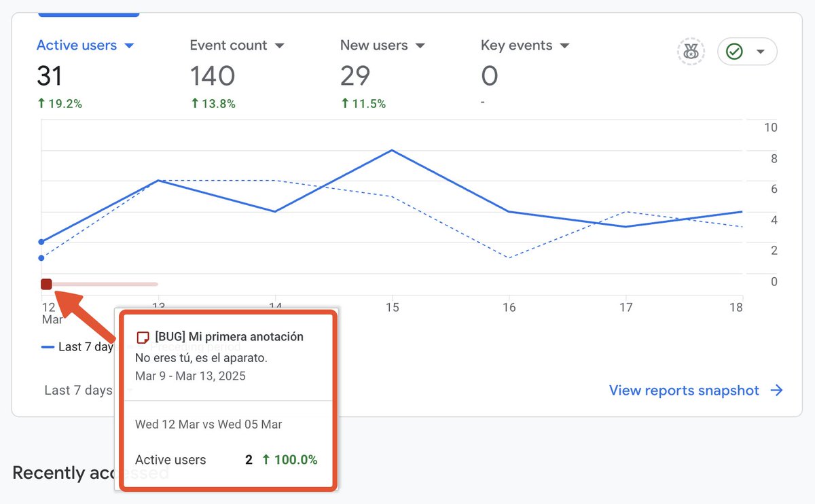Click the 100.0% change in tooltip

click(x=290, y=460)
